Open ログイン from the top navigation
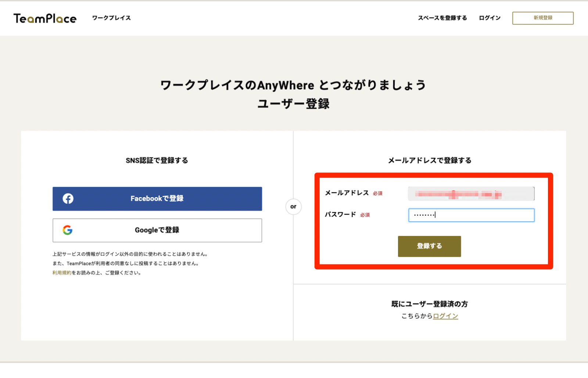The height and width of the screenshot is (378, 588). pyautogui.click(x=489, y=18)
